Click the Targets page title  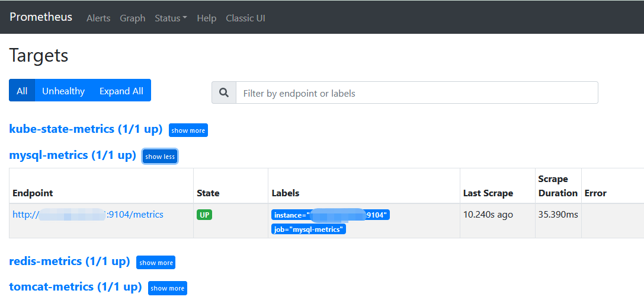click(39, 56)
